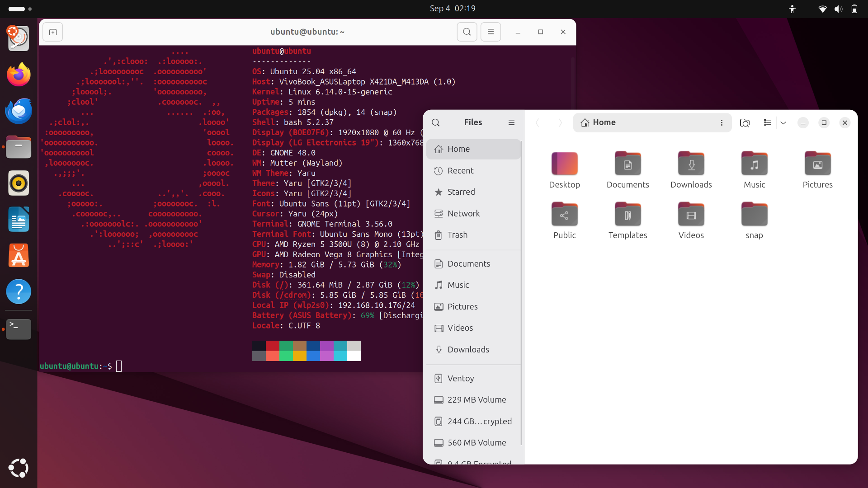Image resolution: width=868 pixels, height=488 pixels.
Task: Click the terminal search icon
Action: (x=467, y=32)
